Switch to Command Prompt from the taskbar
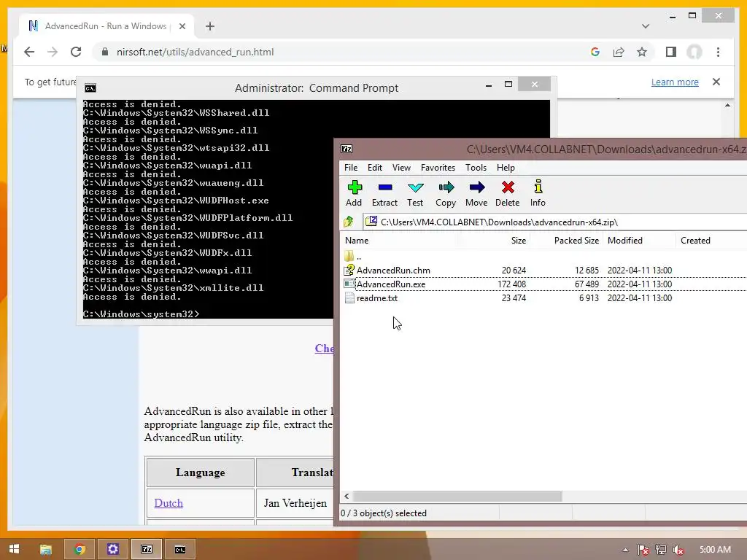Viewport: 747px width, 560px height. point(179,550)
